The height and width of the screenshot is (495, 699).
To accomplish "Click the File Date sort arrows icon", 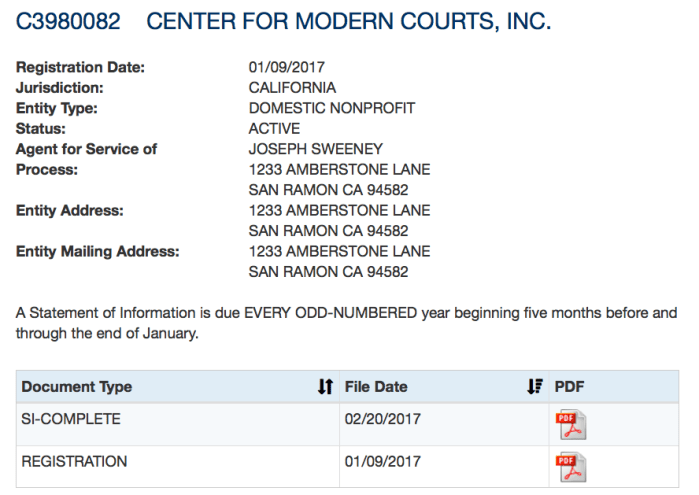I will pyautogui.click(x=534, y=387).
